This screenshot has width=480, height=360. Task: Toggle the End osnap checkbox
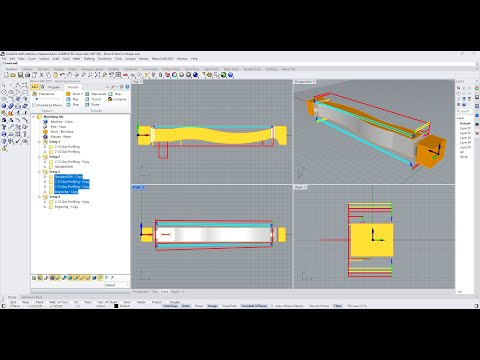8,302
